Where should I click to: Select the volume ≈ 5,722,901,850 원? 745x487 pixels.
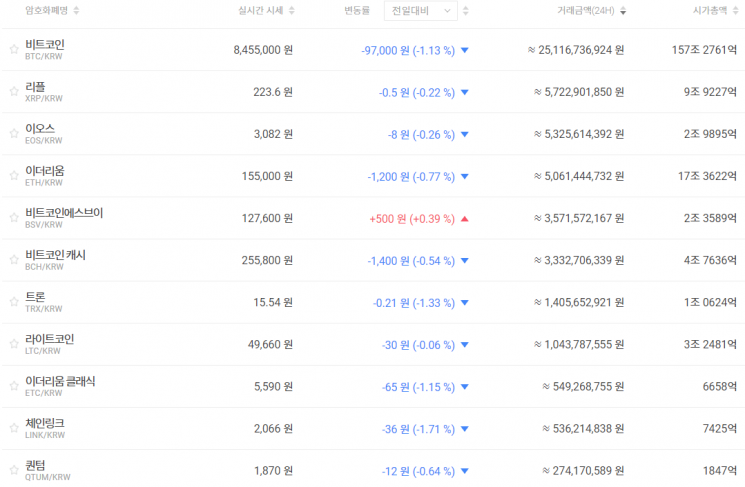click(x=579, y=92)
